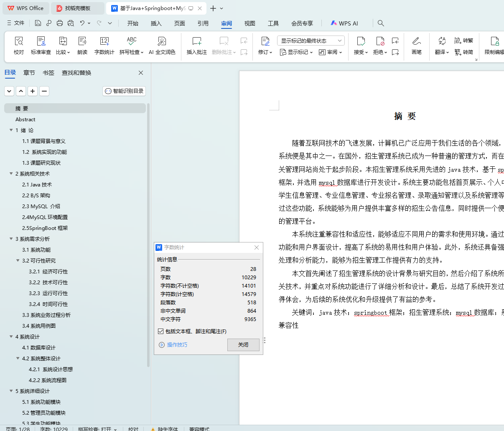Click the 朗读 read-aloud icon
This screenshot has width=504, height=431.
82,46
